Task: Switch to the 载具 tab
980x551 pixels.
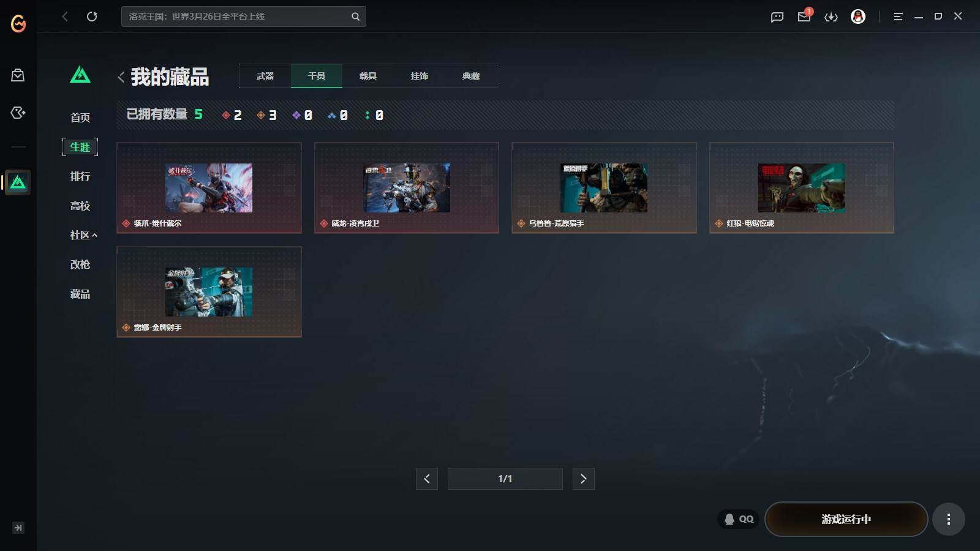Action: [x=368, y=76]
